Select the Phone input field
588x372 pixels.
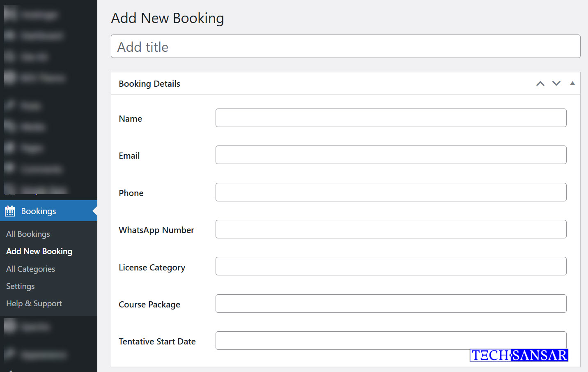click(390, 192)
